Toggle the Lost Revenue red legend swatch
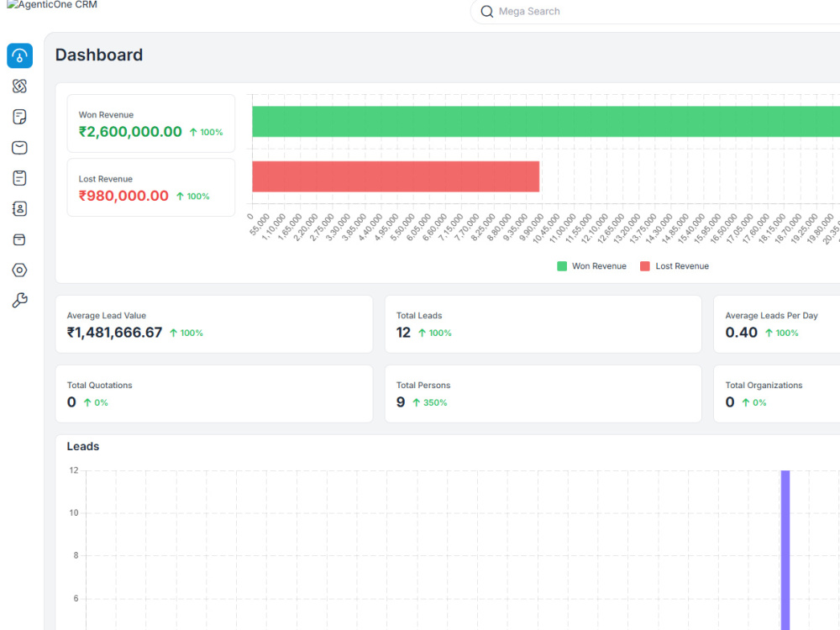 [x=645, y=266]
